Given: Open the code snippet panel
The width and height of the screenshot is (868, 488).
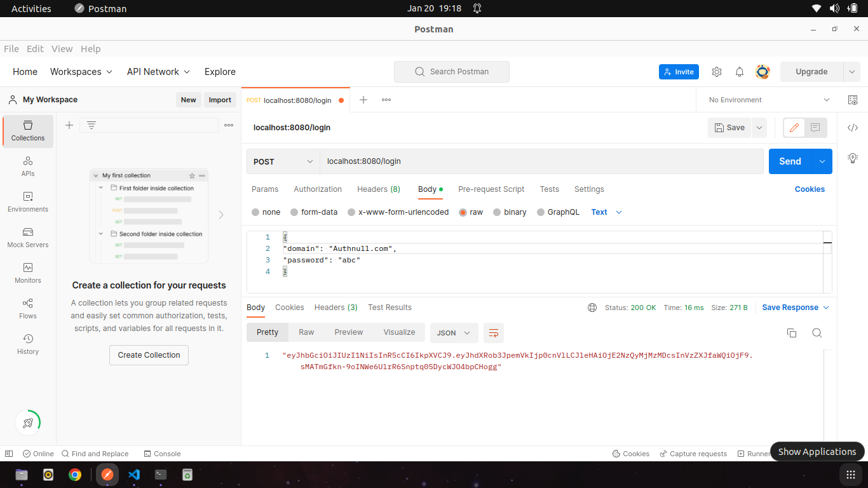Looking at the screenshot, I should tap(853, 127).
